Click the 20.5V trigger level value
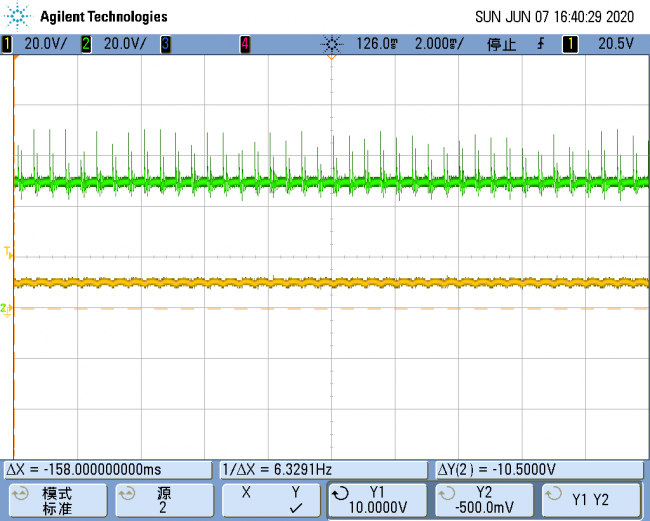The height and width of the screenshot is (521, 650). point(616,44)
